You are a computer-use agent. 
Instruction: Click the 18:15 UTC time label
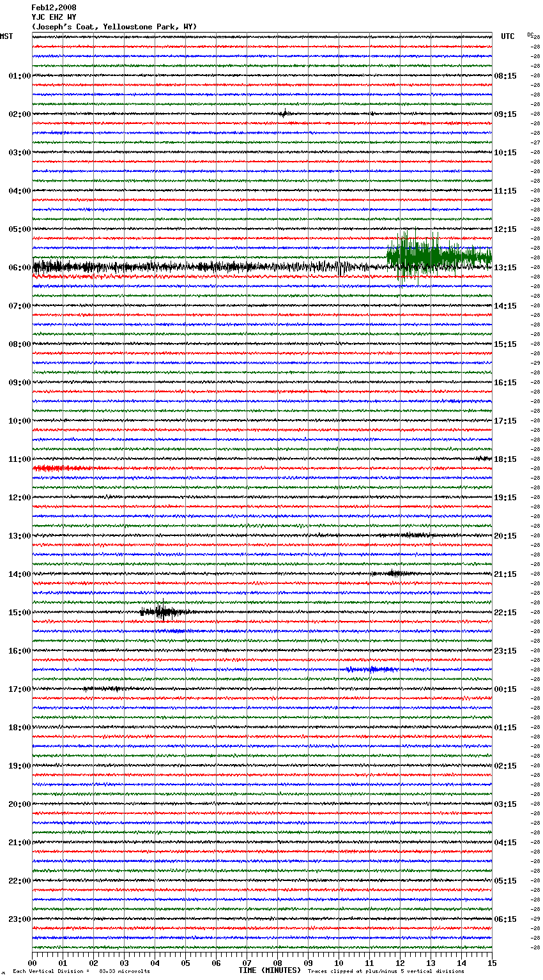click(x=505, y=459)
